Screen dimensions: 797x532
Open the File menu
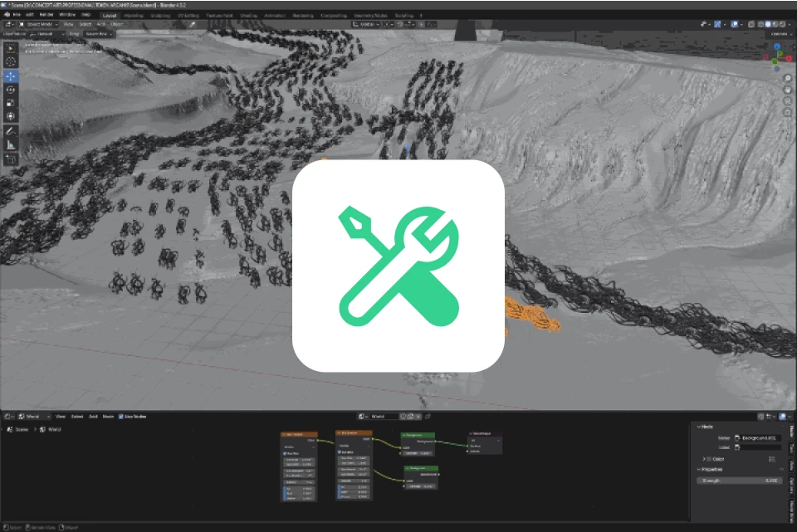pyautogui.click(x=17, y=15)
